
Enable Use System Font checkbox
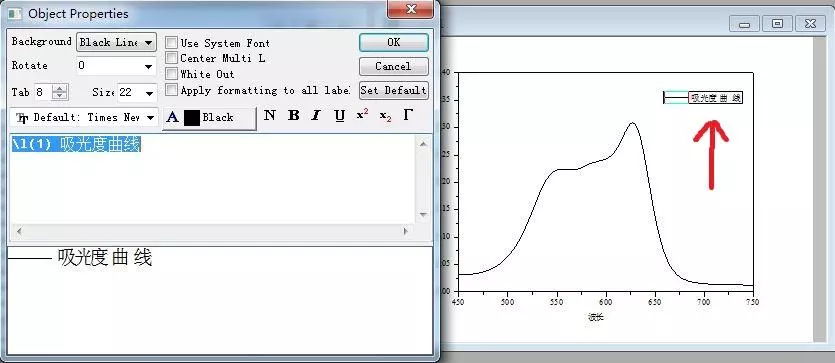tap(171, 43)
